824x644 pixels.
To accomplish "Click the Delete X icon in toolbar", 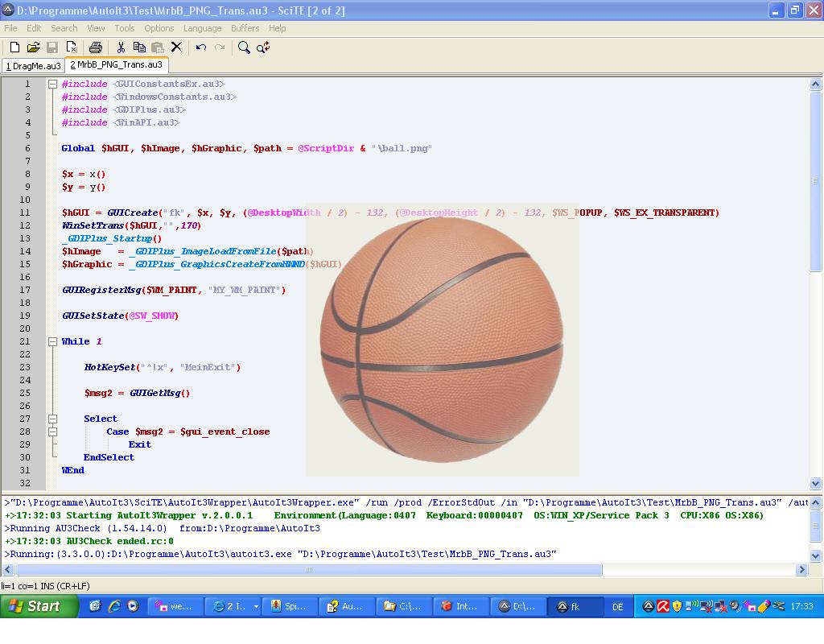I will (x=176, y=47).
